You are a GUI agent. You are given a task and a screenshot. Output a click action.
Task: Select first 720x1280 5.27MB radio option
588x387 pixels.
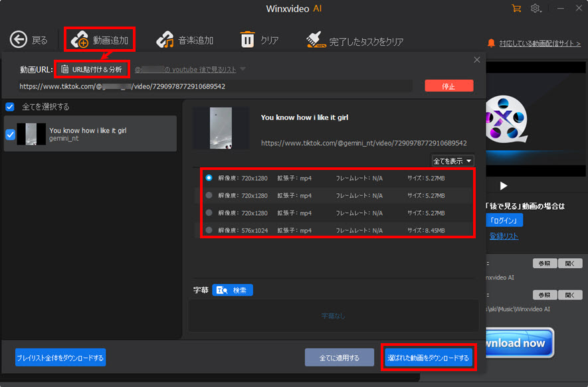(209, 178)
